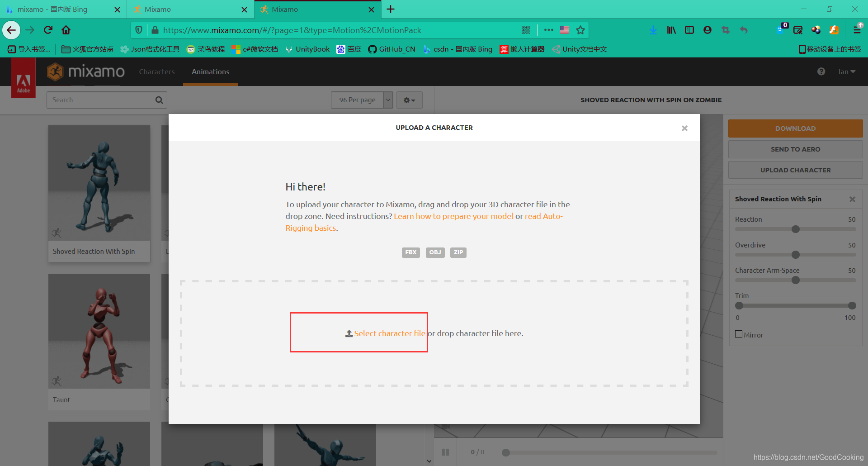Switch to the Animations tab
This screenshot has height=466, width=868.
tap(210, 71)
